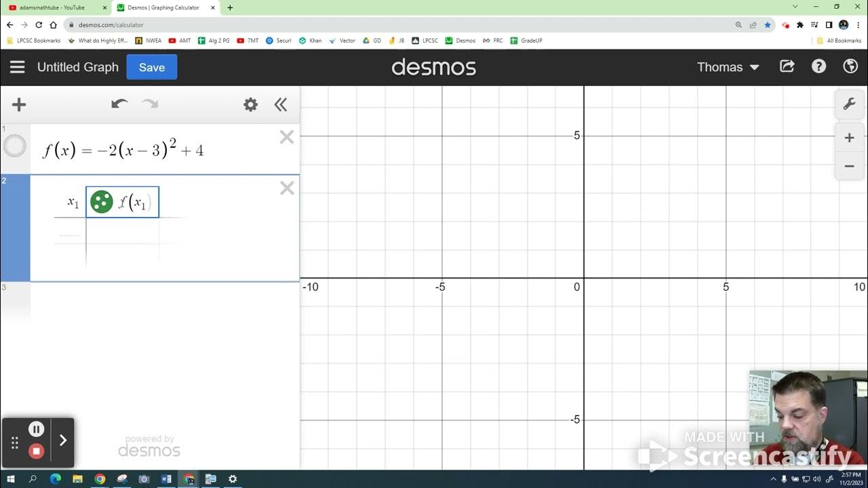Click the f(x) function expression

tap(123, 149)
